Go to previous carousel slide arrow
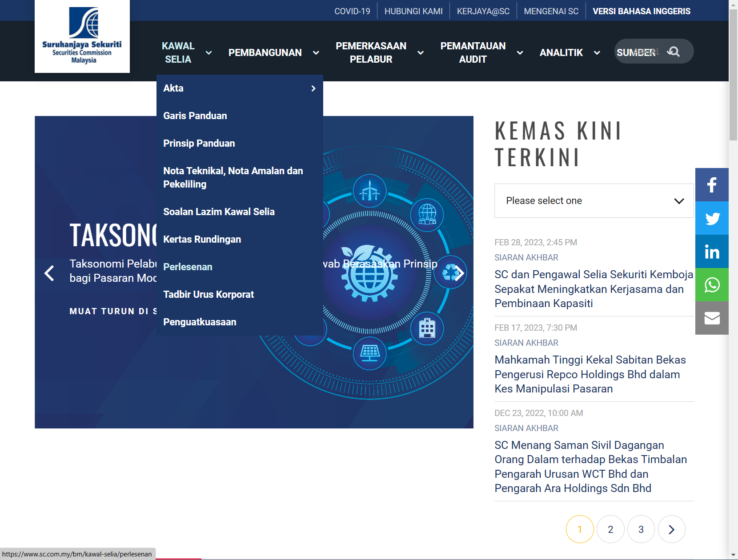Viewport: 738px width, 560px height. tap(49, 273)
